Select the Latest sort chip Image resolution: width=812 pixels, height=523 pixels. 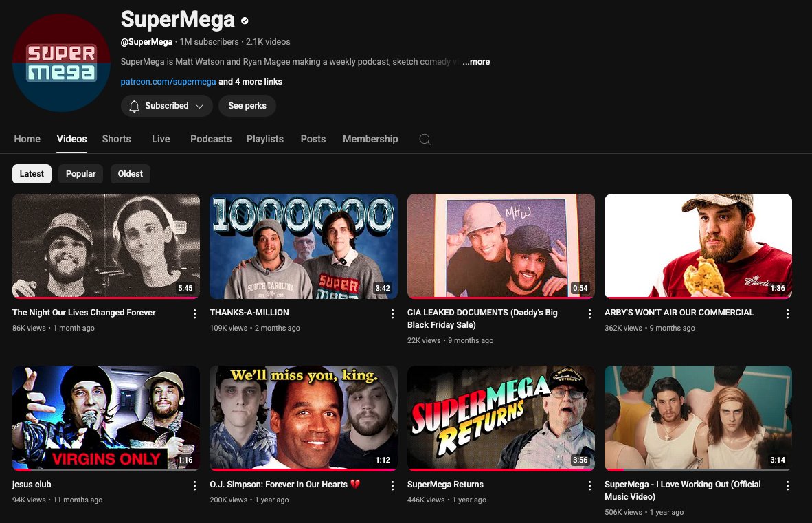click(32, 174)
